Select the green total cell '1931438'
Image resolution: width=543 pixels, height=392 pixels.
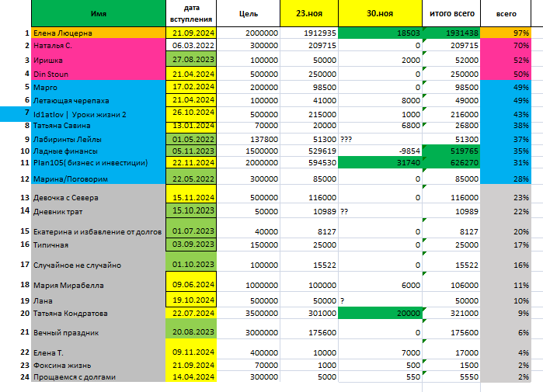[x=451, y=33]
